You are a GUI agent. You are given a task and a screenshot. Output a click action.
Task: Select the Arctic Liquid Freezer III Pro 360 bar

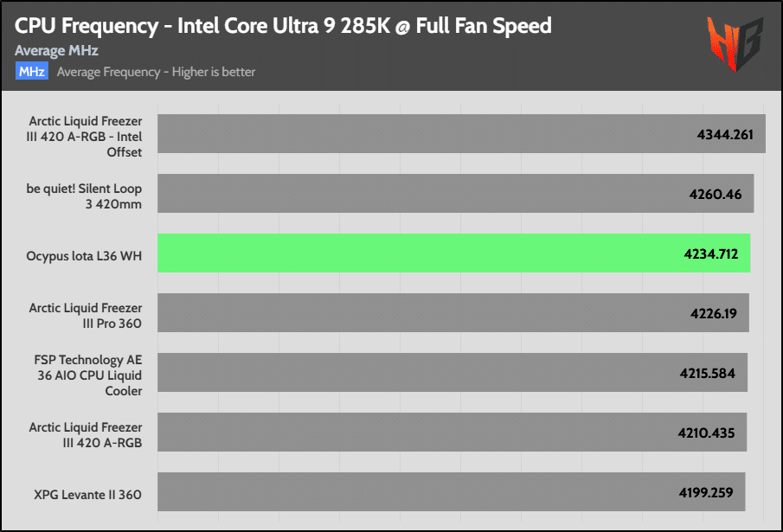(452, 312)
